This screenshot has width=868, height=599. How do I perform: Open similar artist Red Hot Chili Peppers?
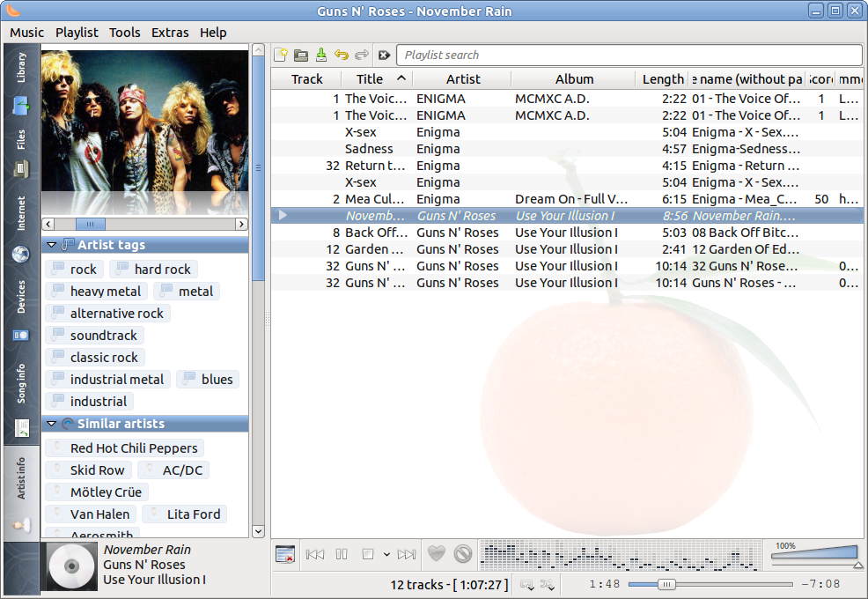point(124,448)
